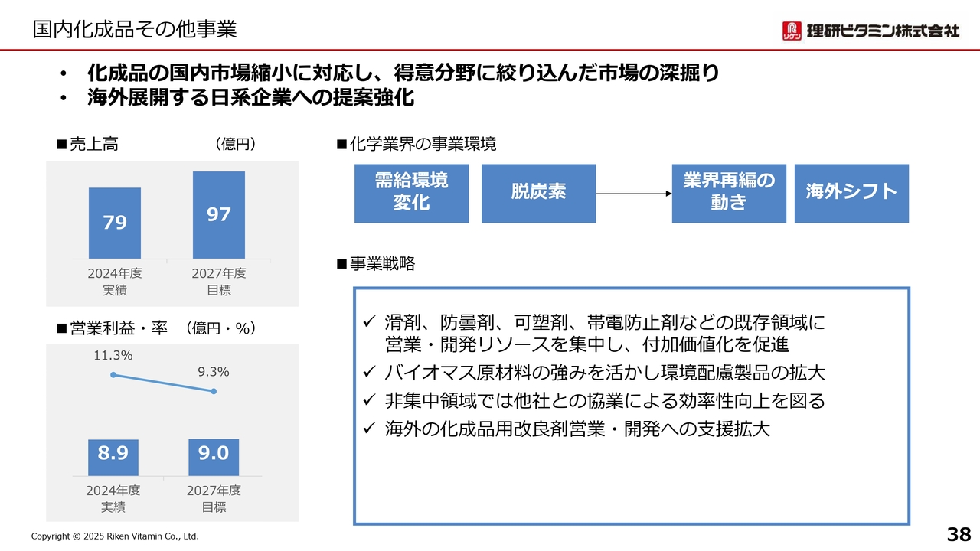Click the checkmark beside 海外の化成品用改良剤
The width and height of the screenshot is (980, 551).
click(x=368, y=429)
